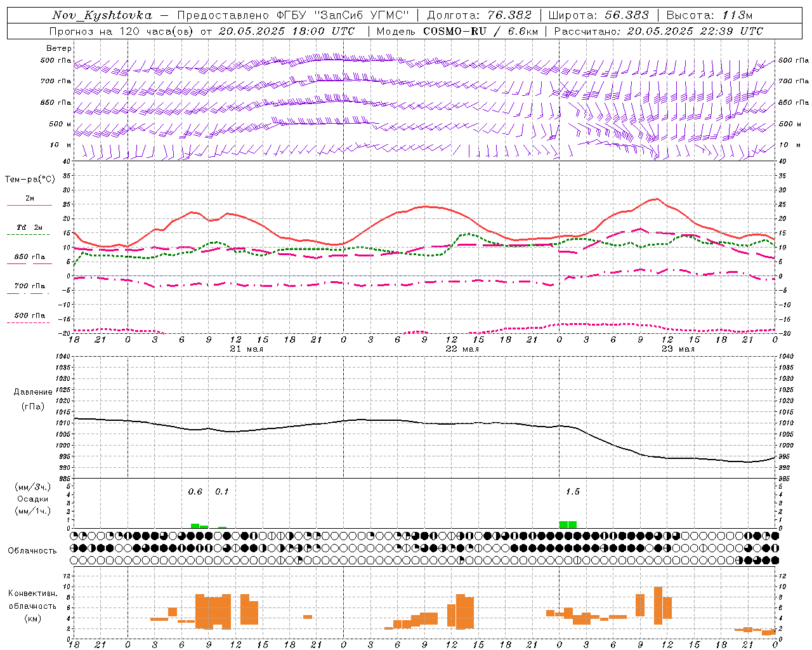The height and width of the screenshot is (650, 812).
Task: Click the forecast start text 20.05.2025 18:00 UTC
Action: pos(287,31)
